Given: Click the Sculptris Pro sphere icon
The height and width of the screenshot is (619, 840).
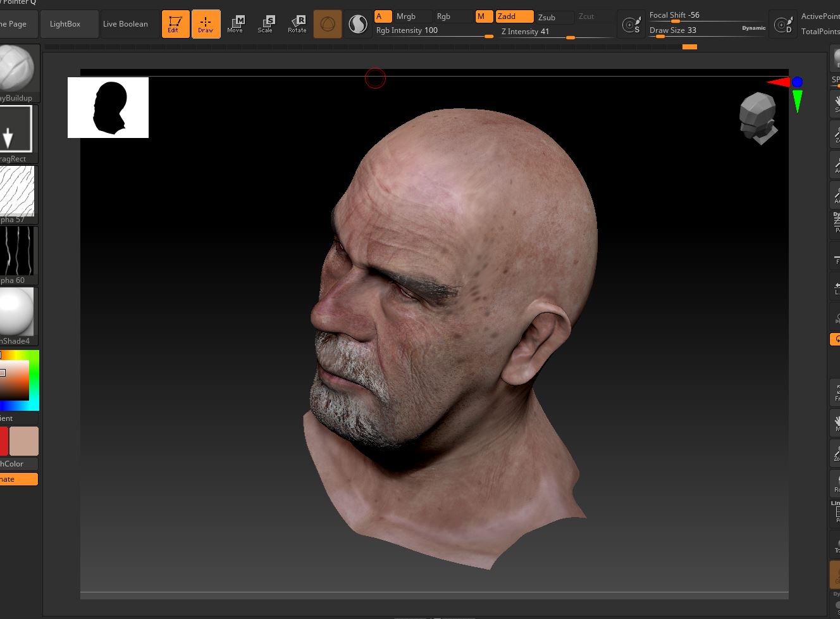Looking at the screenshot, I should [358, 24].
